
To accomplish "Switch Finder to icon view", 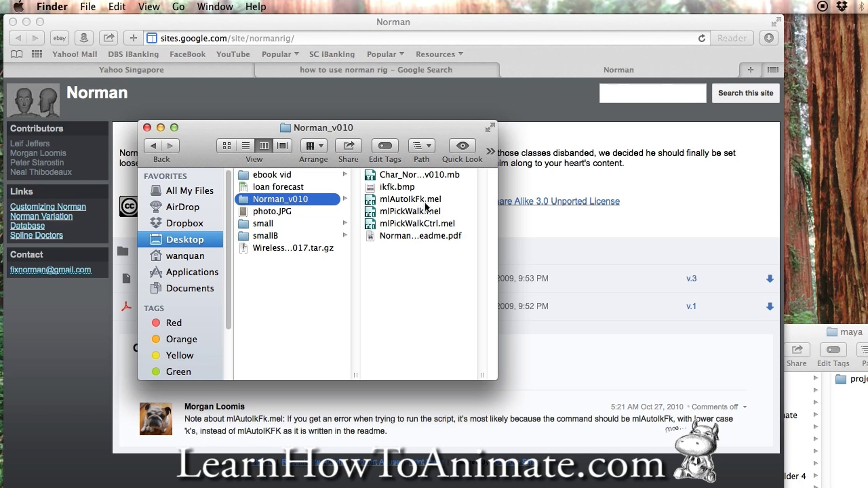I will [x=227, y=146].
